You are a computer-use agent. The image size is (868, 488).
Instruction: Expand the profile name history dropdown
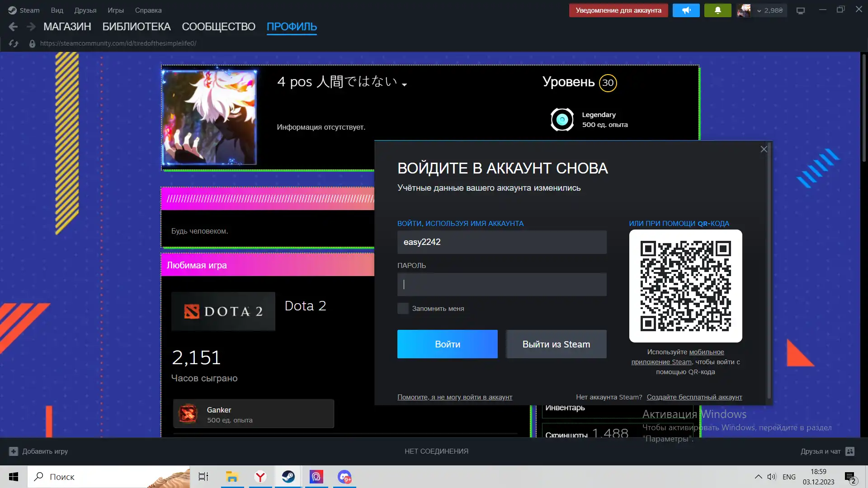tap(404, 84)
